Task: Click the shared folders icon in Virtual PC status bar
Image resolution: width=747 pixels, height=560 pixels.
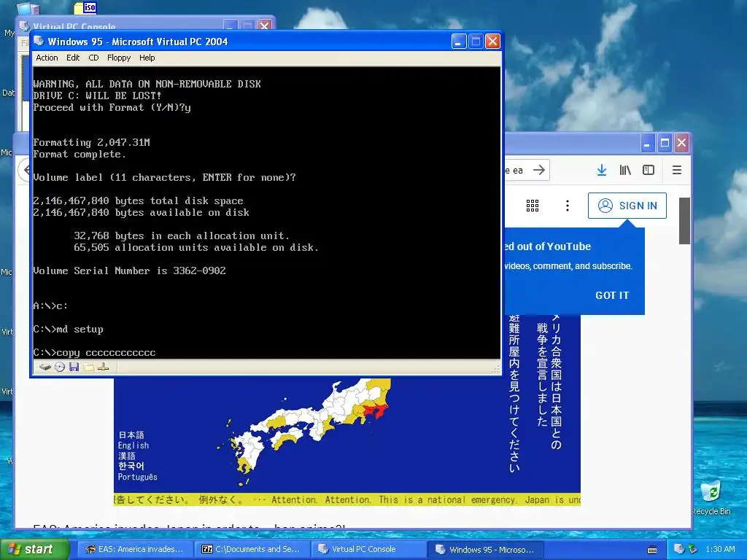Action: pyautogui.click(x=88, y=367)
